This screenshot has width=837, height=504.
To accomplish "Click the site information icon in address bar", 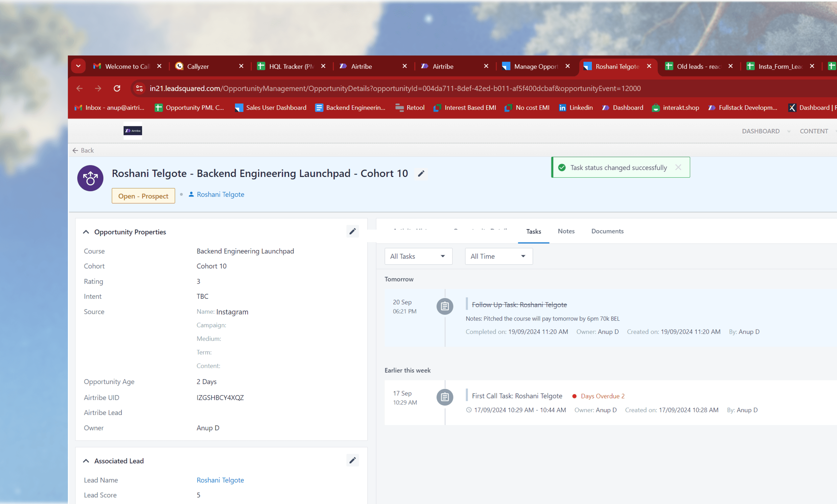I will coord(139,88).
